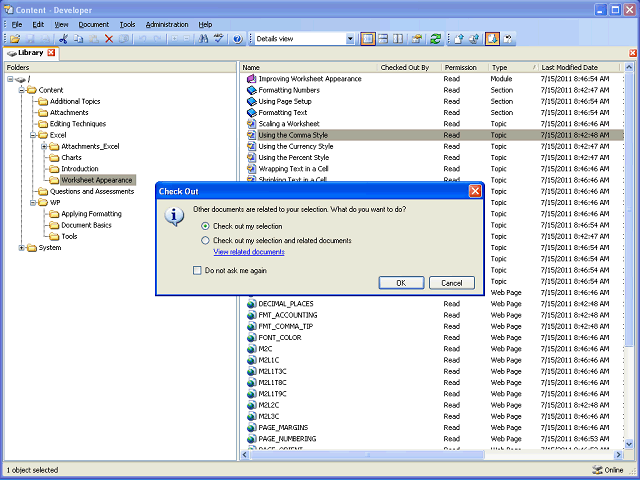Select the horizontal split layout icon
640x480 pixels.
tap(383, 39)
